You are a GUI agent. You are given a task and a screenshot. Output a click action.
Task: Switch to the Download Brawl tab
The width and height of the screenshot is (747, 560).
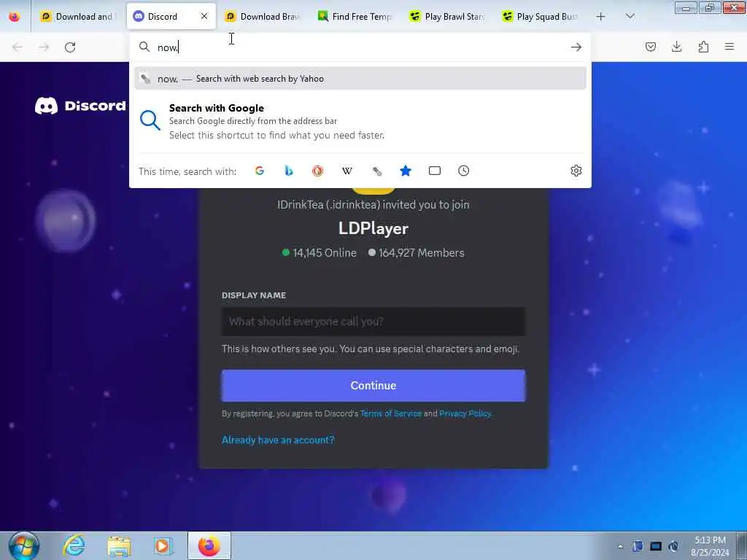(x=263, y=17)
